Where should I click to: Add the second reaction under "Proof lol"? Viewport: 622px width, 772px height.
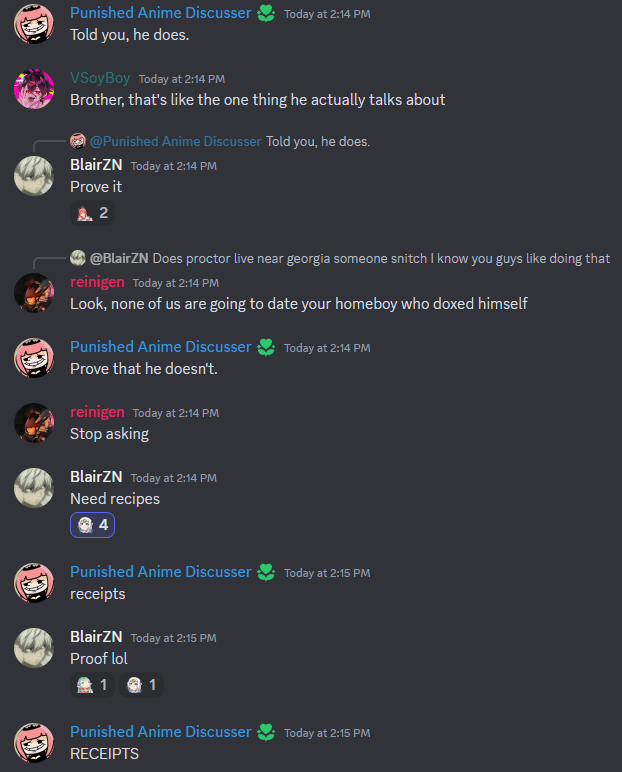coord(141,685)
